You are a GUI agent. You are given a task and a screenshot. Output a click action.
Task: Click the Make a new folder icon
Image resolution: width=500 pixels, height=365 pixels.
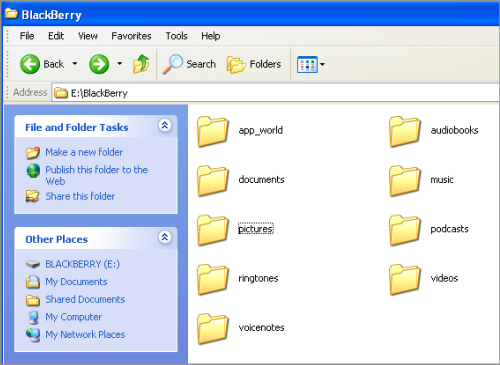tap(33, 153)
